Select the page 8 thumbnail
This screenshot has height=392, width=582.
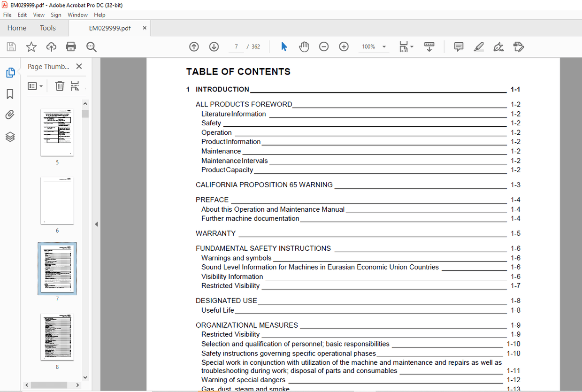(57, 337)
